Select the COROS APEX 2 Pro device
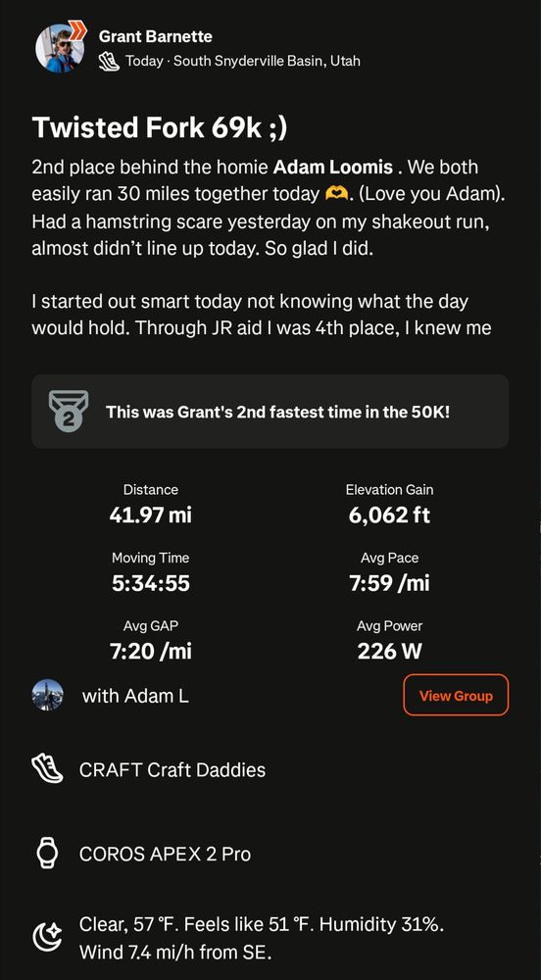541x980 pixels. coord(165,854)
